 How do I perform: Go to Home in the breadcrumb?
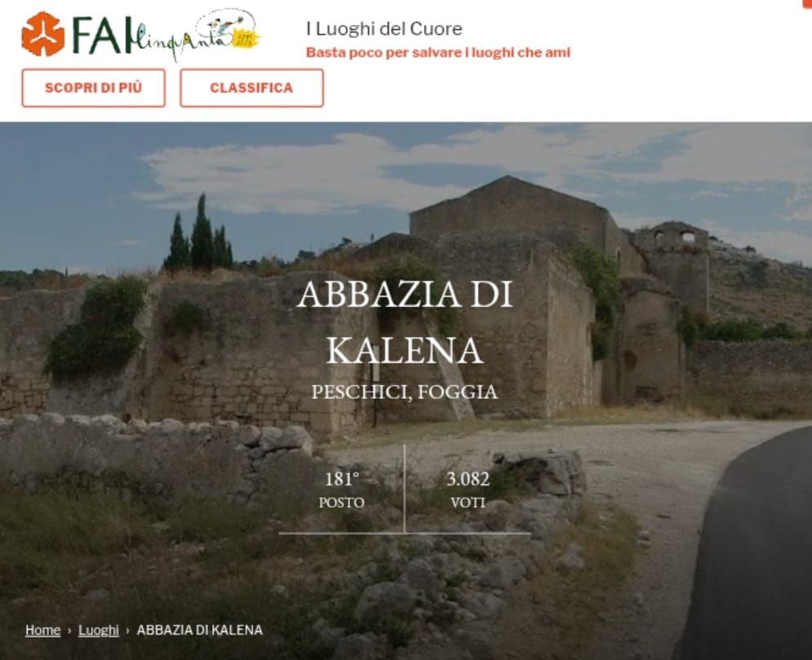(x=43, y=630)
